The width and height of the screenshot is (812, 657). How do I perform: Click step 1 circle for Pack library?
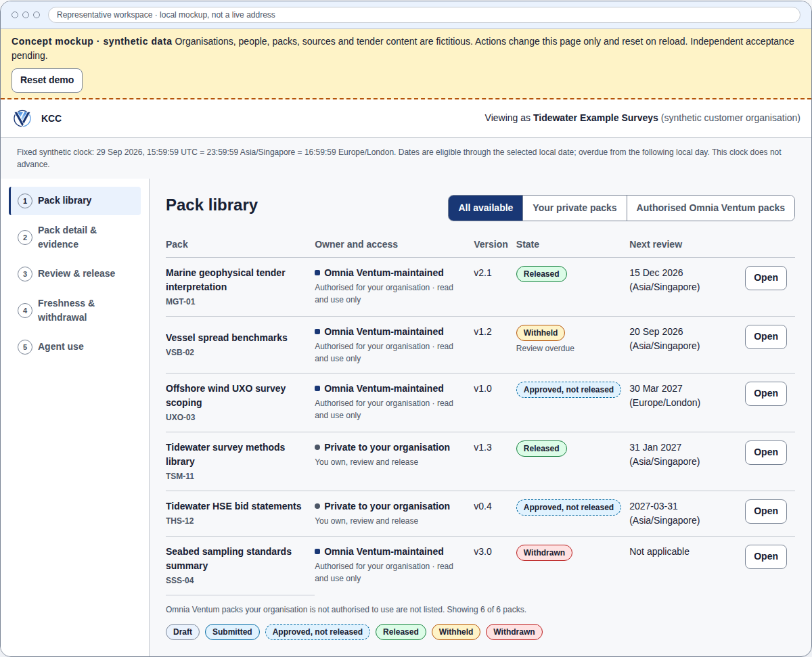point(25,201)
